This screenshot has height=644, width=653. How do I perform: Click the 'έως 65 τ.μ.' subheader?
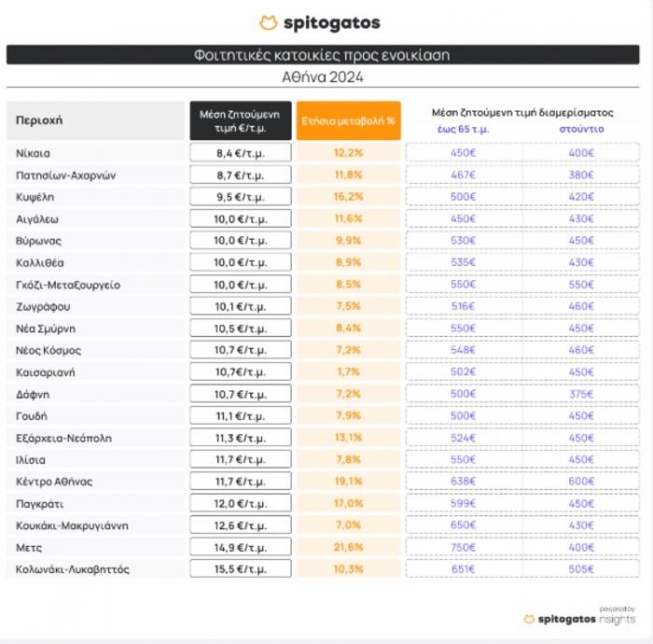point(463,129)
